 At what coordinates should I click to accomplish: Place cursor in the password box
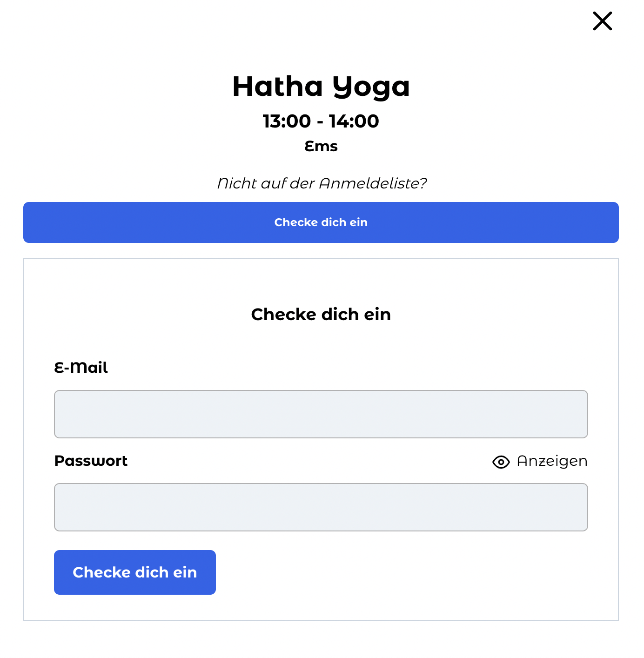coord(321,507)
